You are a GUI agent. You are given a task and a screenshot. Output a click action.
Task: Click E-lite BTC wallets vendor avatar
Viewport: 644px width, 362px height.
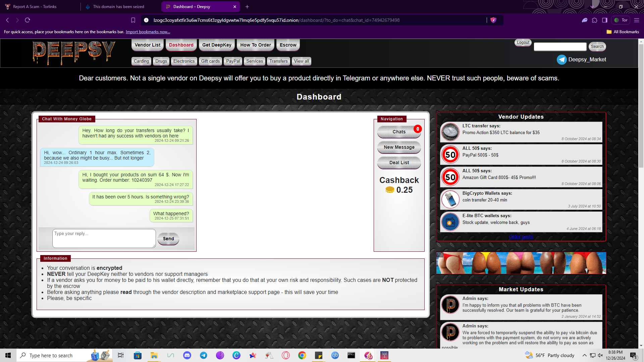(x=450, y=222)
